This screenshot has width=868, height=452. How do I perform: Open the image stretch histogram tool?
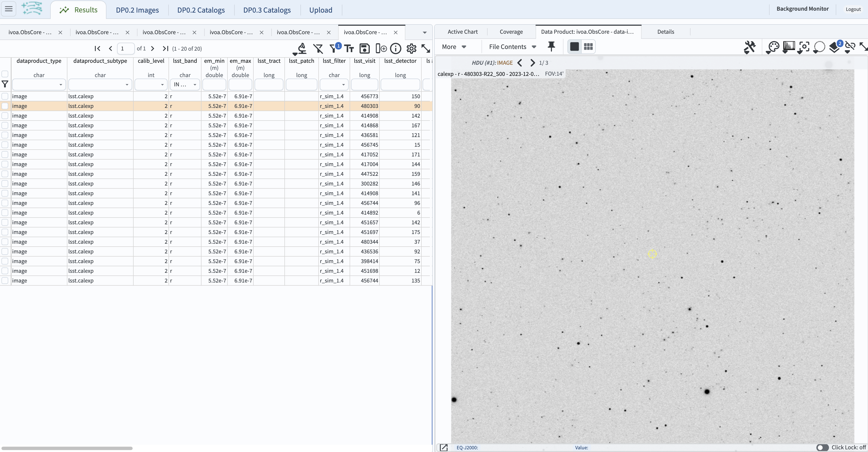click(789, 47)
